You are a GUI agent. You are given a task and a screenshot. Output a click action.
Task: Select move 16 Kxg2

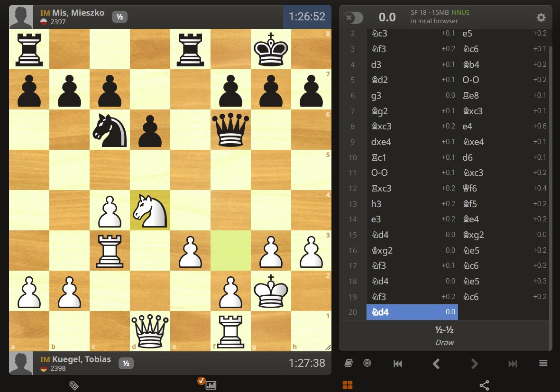[412, 250]
